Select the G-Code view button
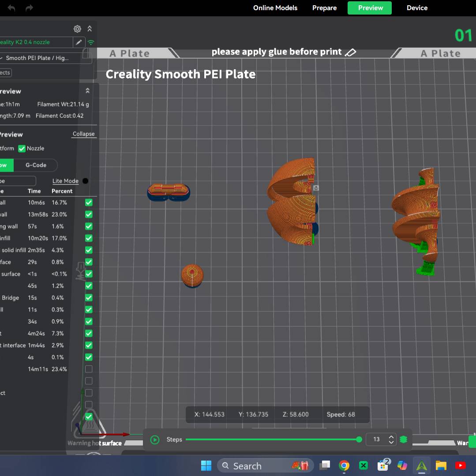Viewport: 476px width, 476px height. (36, 165)
